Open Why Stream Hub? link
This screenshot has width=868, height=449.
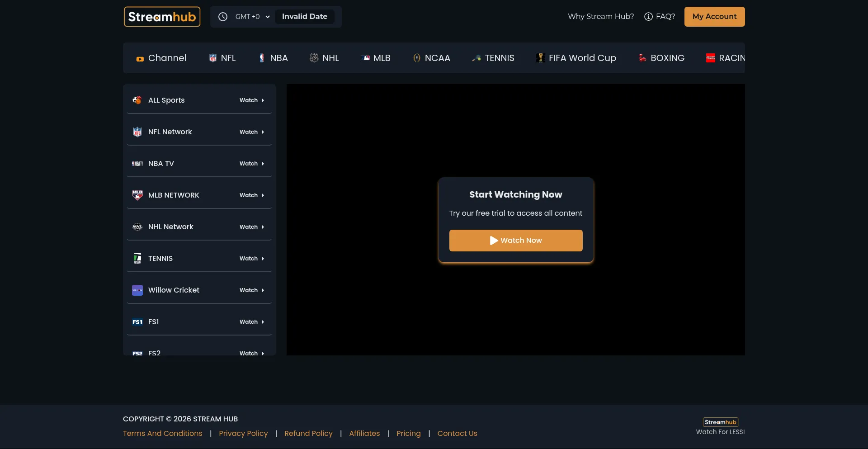[601, 16]
